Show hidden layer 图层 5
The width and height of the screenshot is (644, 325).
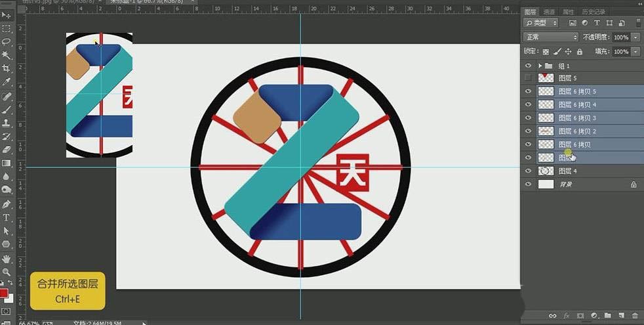(x=529, y=78)
